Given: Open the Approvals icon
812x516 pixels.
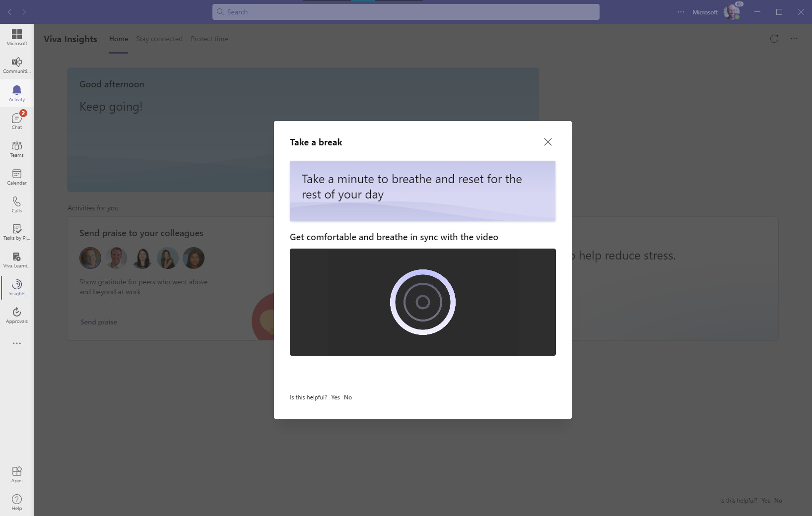Looking at the screenshot, I should coord(17,315).
